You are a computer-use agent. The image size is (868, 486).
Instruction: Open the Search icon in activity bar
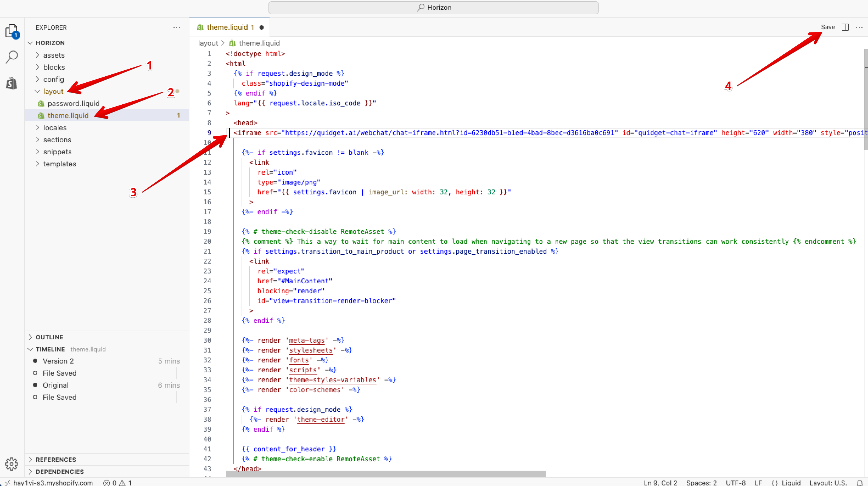point(12,57)
